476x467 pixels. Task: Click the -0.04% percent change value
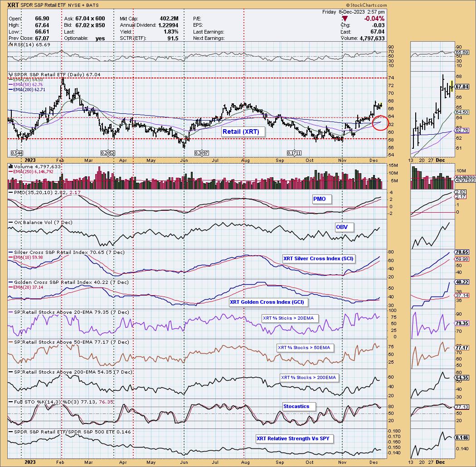coord(374,19)
